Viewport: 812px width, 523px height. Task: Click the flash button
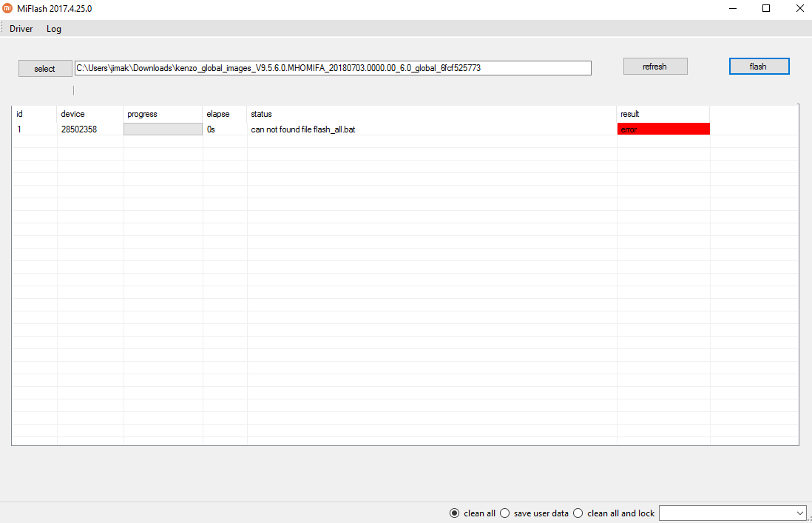coord(759,67)
